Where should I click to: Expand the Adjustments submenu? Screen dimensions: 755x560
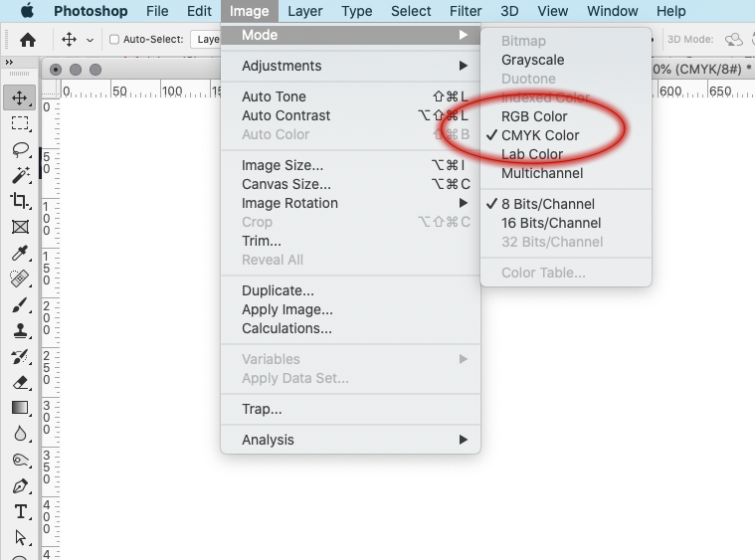[x=350, y=66]
